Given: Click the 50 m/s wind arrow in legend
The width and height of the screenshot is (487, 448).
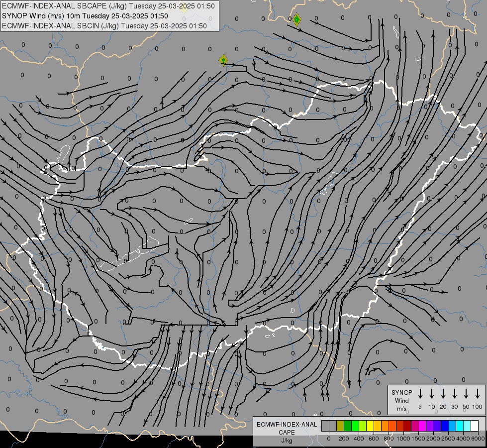Looking at the screenshot, I should pyautogui.click(x=466, y=394).
